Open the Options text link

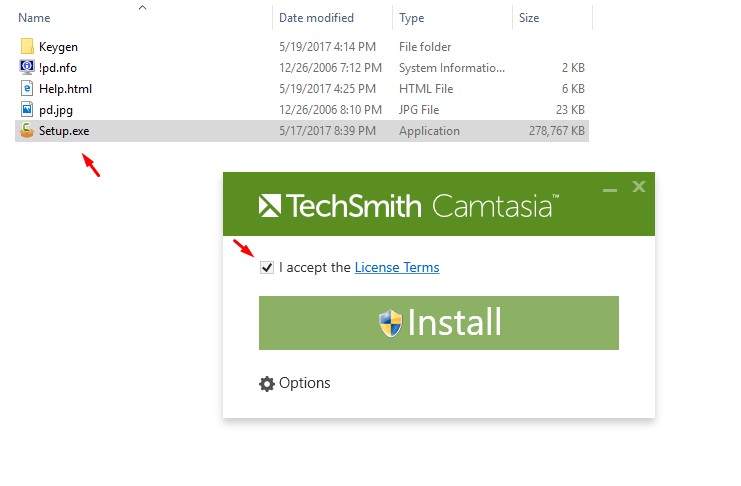(304, 383)
